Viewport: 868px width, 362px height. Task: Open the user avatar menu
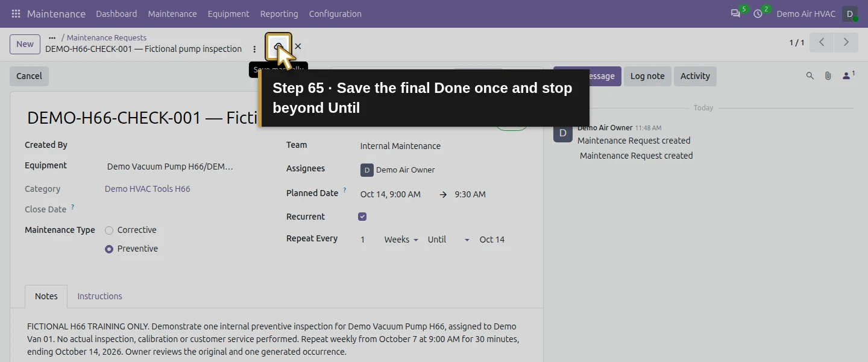(x=850, y=13)
